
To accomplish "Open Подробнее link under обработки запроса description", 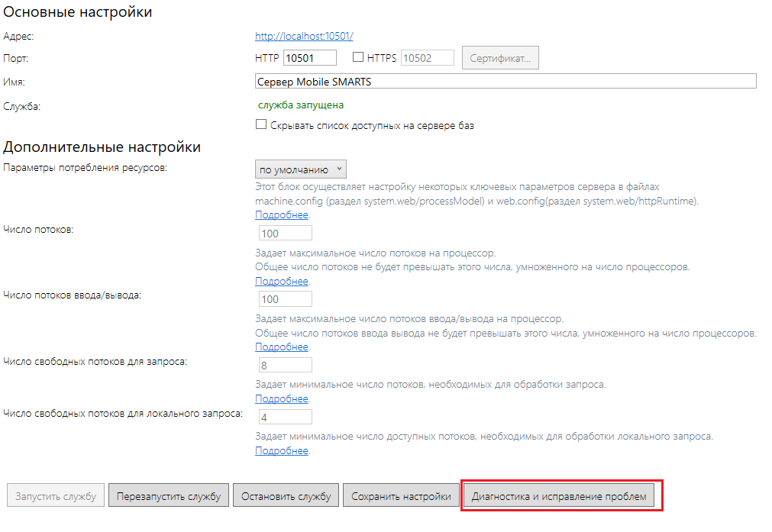I will 282,398.
